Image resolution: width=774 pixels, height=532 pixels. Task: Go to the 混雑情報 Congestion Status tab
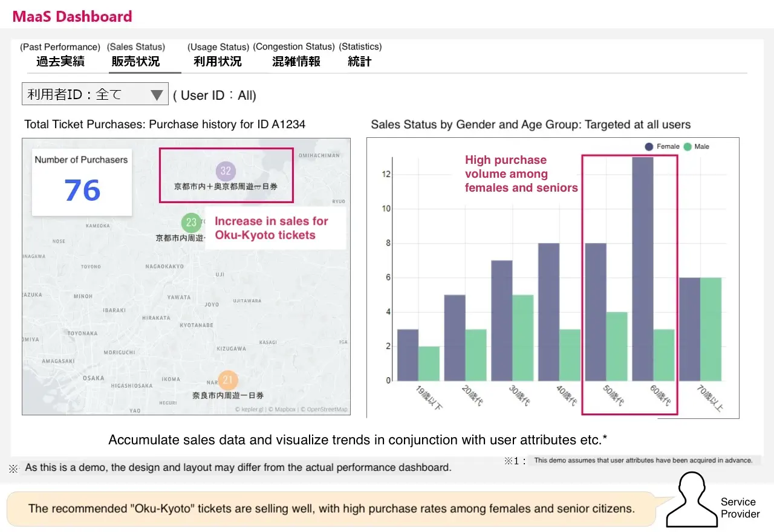(x=296, y=62)
